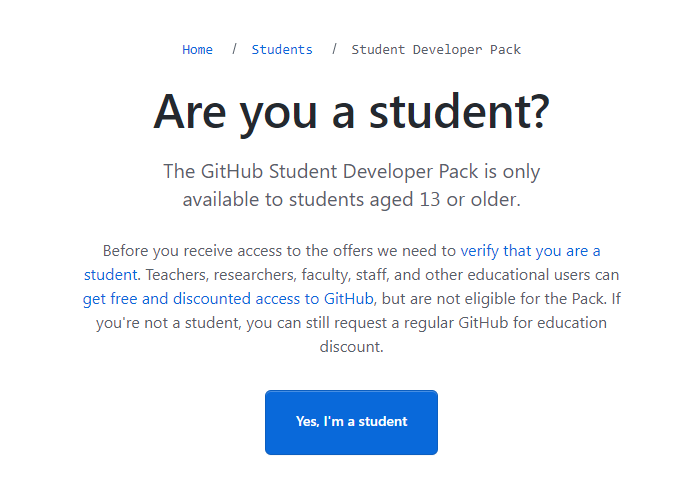Click 'Student Developer Pack' breadcrumb text
This screenshot has height=488, width=680.
pos(436,50)
